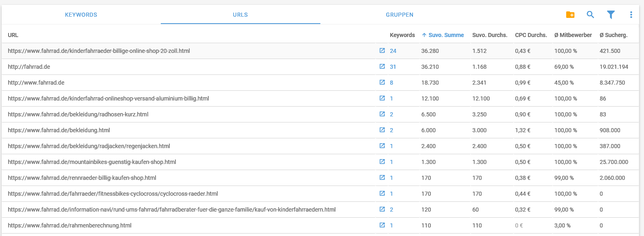Viewport: 644px width, 236px height.
Task: Open external link for regenjacken.html URL
Action: pos(382,146)
